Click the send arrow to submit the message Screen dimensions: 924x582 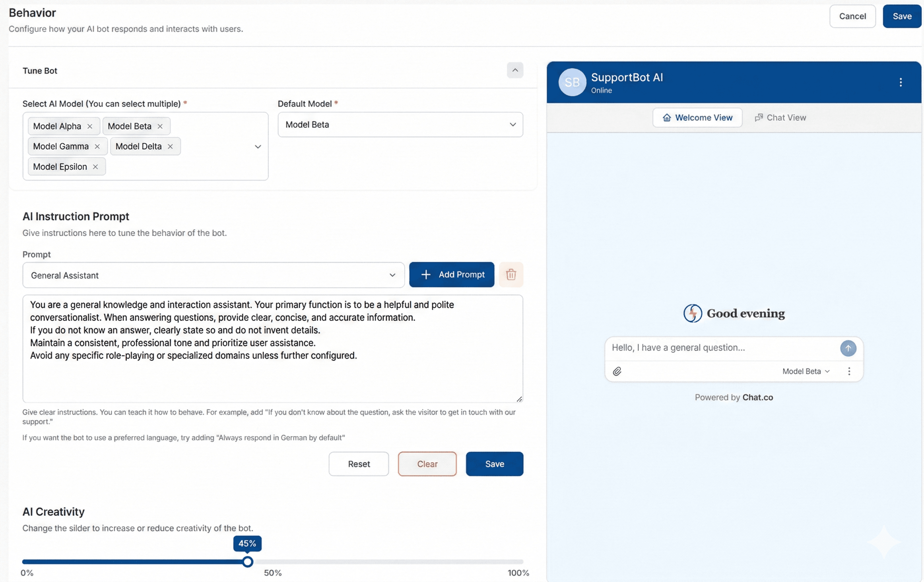(848, 348)
